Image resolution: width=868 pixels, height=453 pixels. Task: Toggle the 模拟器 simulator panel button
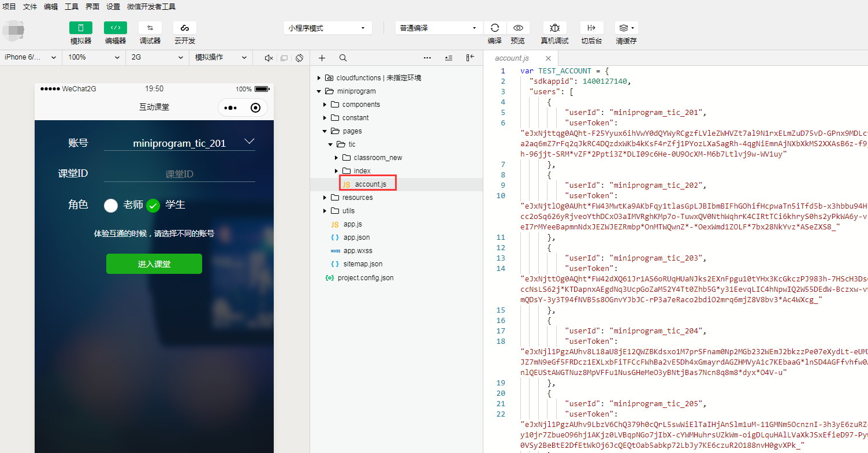(x=81, y=28)
